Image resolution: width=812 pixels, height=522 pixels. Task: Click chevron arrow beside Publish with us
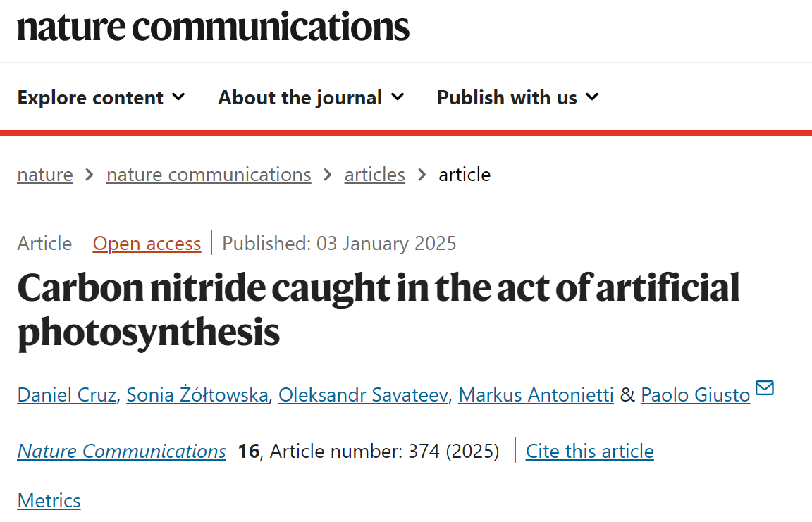[x=592, y=97]
